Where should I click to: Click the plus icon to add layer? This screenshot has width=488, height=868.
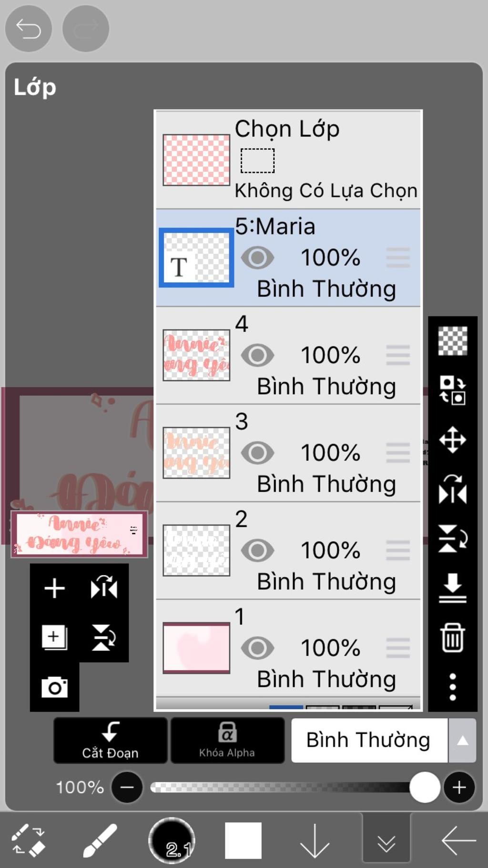tap(54, 588)
